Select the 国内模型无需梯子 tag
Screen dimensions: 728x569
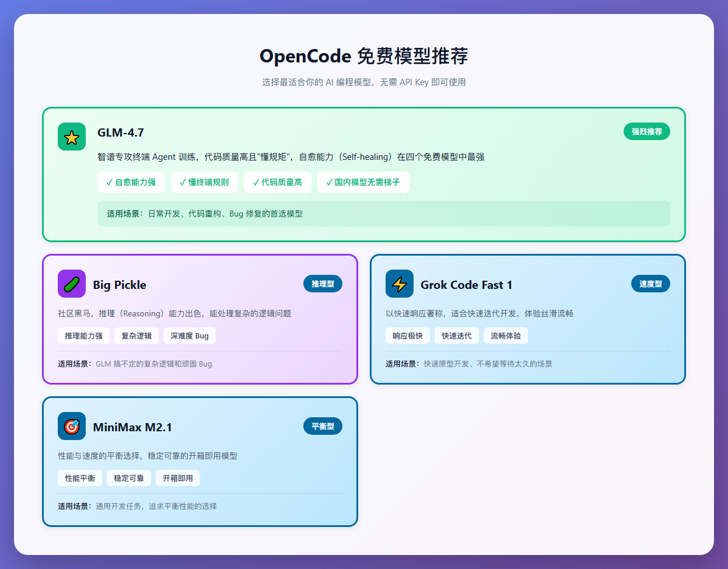pyautogui.click(x=363, y=182)
